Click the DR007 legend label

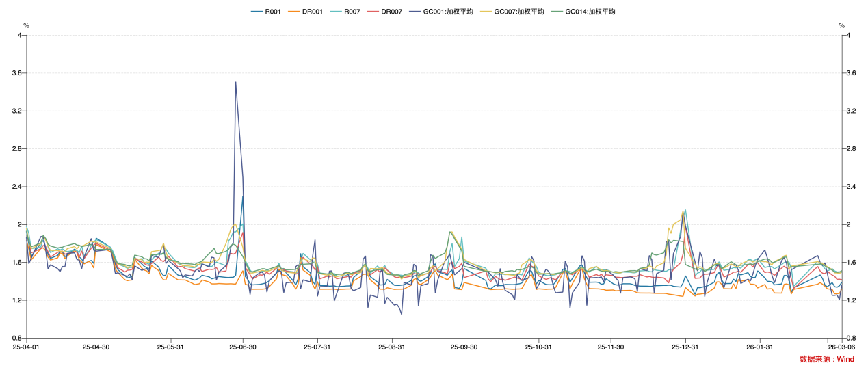(x=392, y=12)
